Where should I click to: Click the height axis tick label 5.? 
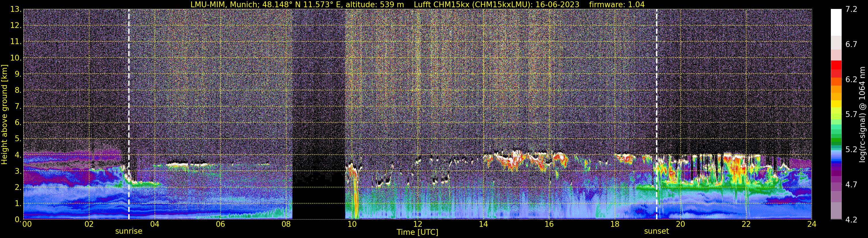click(x=18, y=139)
